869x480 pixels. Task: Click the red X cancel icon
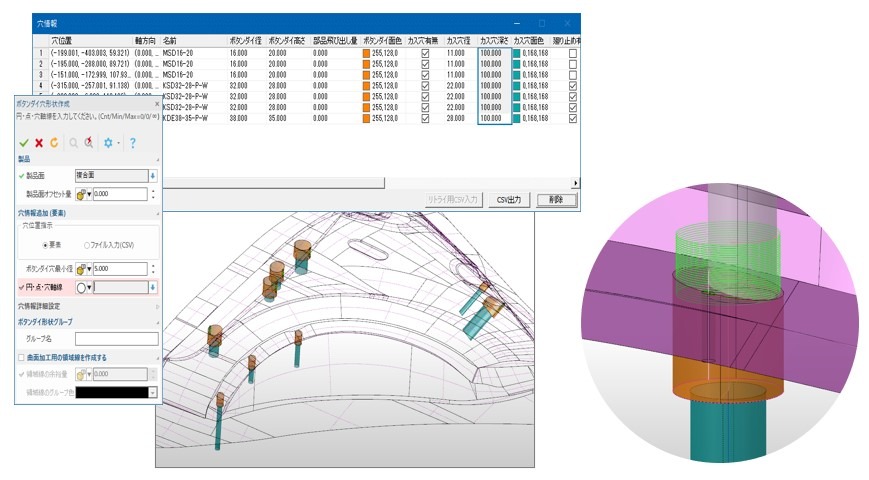39,143
